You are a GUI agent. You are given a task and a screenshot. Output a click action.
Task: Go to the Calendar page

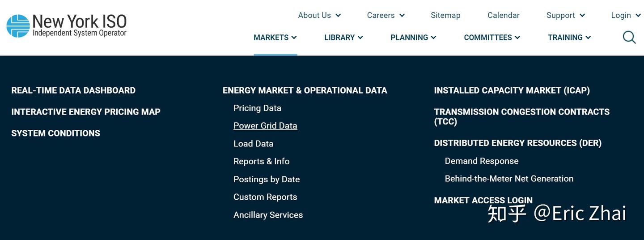coord(503,15)
